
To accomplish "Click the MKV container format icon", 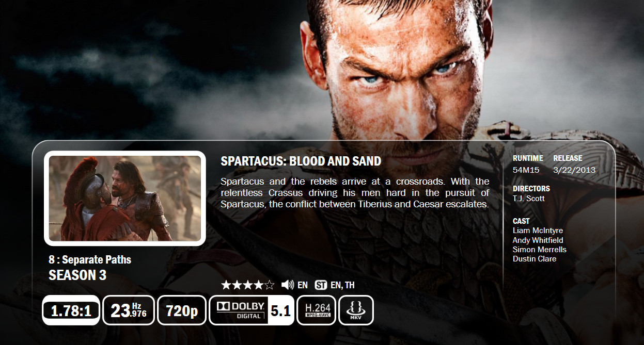I will coord(356,310).
